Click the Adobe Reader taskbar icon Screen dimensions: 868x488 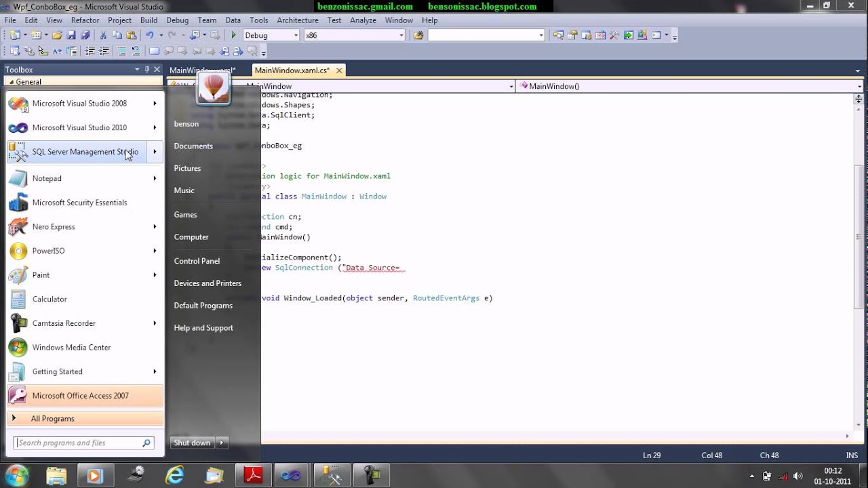click(x=253, y=476)
